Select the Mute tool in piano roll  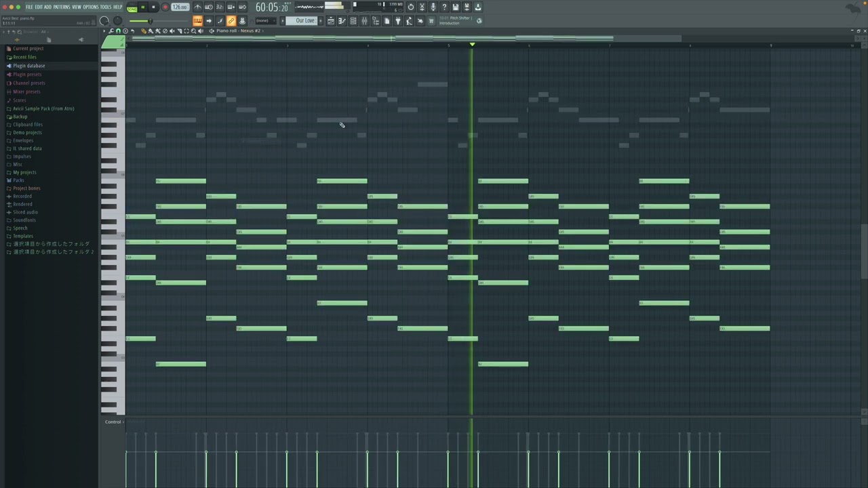tap(172, 31)
